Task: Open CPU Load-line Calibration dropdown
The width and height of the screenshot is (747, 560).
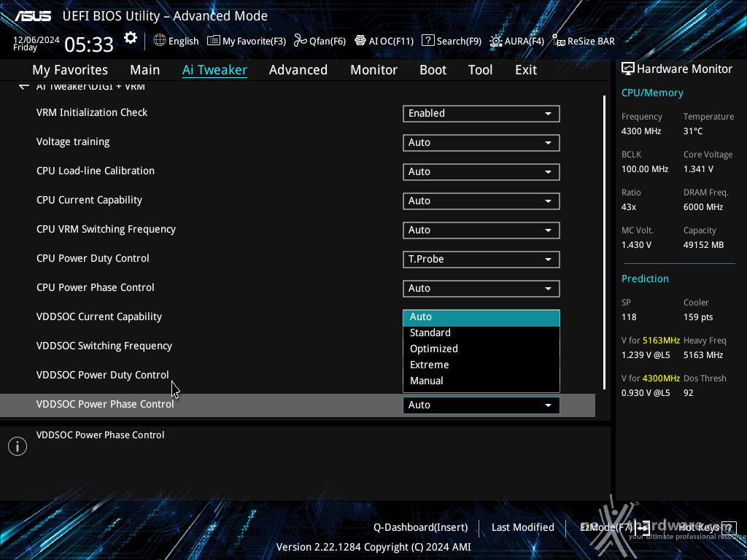Action: pyautogui.click(x=481, y=171)
